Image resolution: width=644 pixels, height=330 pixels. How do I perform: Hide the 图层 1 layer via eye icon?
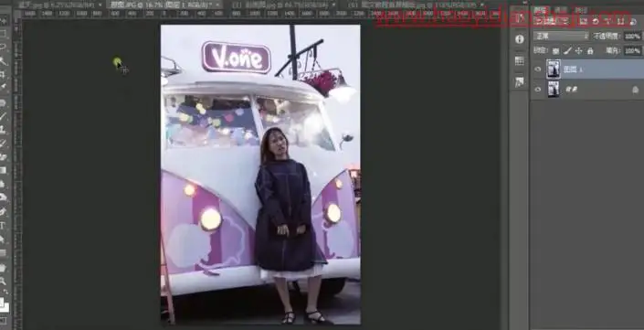pos(538,69)
